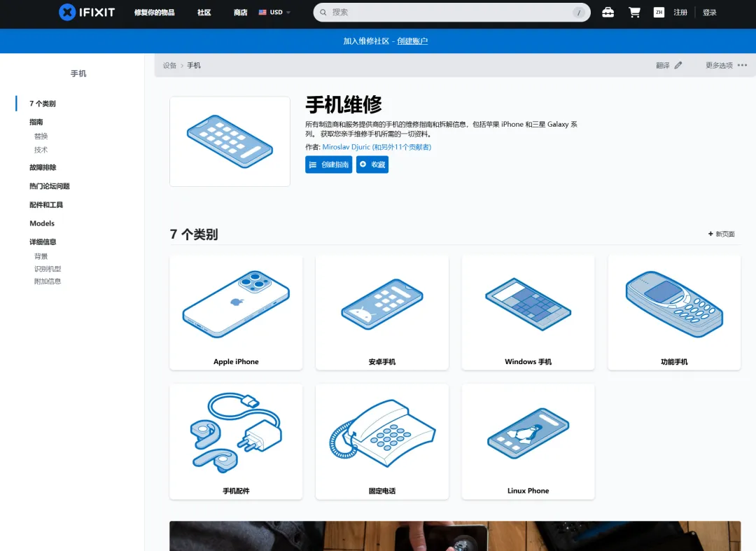This screenshot has height=551, width=756.
Task: Click 功能手机 card label
Action: (674, 361)
